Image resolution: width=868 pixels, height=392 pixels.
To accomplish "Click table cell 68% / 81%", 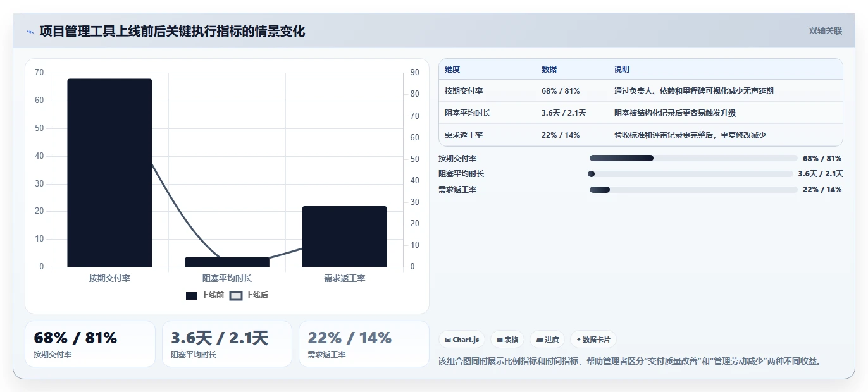I will pyautogui.click(x=561, y=91).
